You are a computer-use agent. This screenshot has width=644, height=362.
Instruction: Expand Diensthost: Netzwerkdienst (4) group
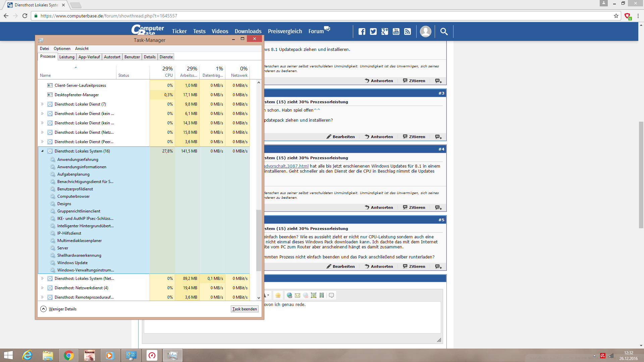pyautogui.click(x=42, y=288)
